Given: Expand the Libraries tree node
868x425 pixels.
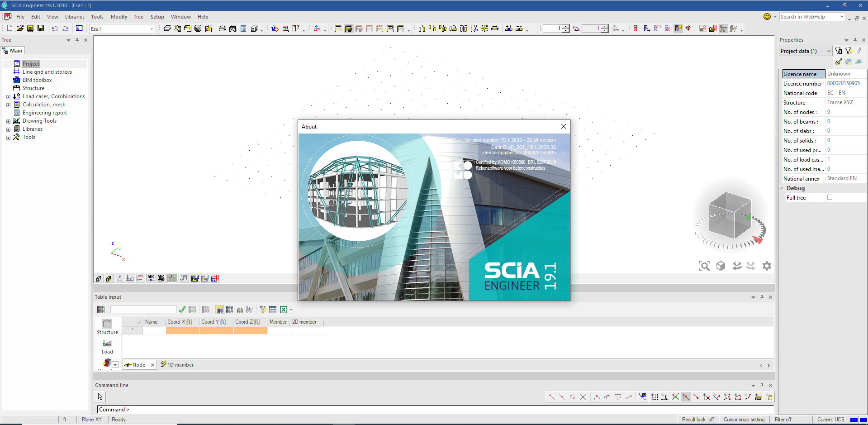Looking at the screenshot, I should 8,129.
